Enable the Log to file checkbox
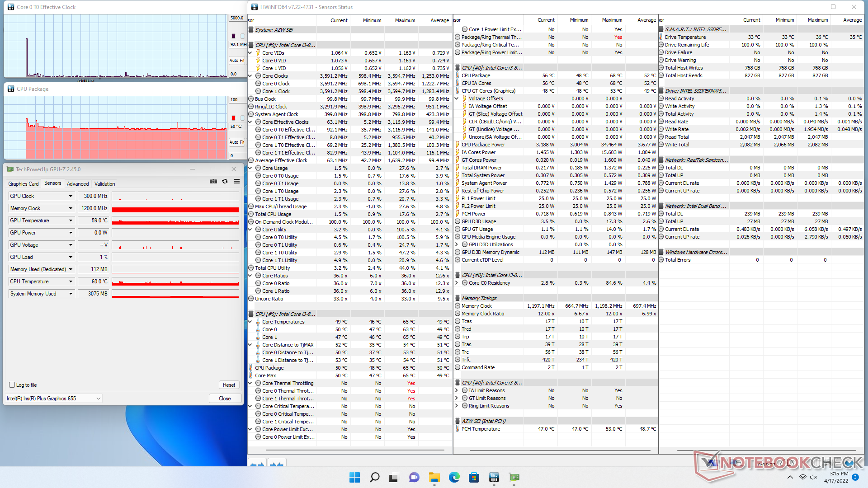This screenshot has height=488, width=868. 12,385
